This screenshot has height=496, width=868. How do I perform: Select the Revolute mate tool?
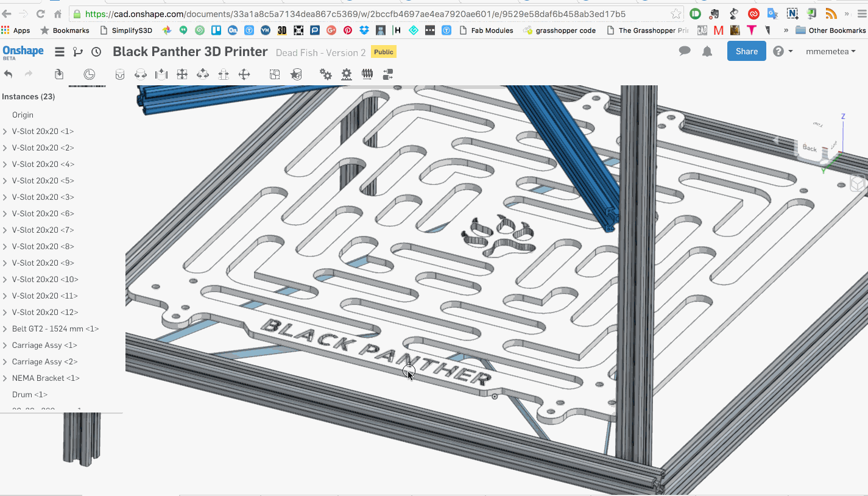coord(141,74)
